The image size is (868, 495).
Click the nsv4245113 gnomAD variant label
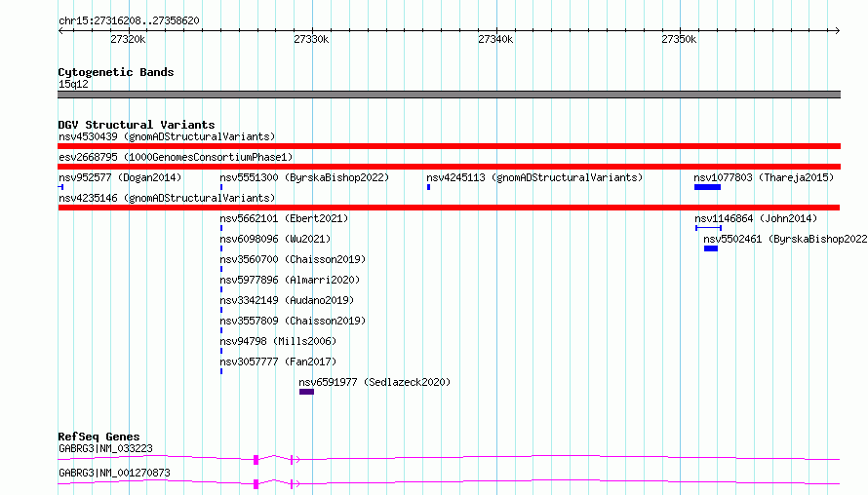pos(534,177)
